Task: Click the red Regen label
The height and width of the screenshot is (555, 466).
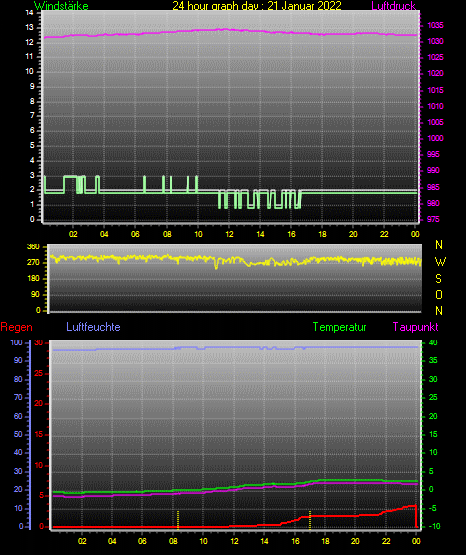Action: (16, 327)
